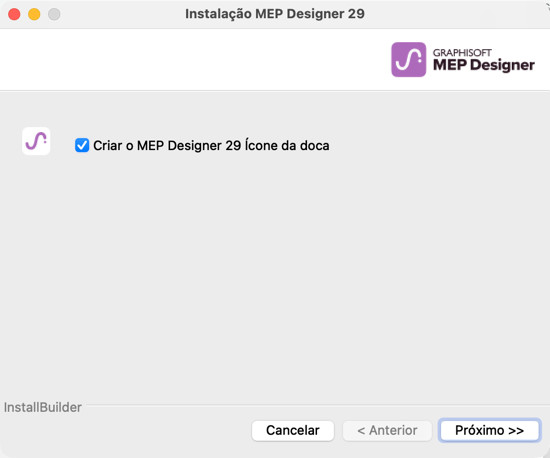Image resolution: width=550 pixels, height=458 pixels.
Task: Click the small MEP Designer dock icon
Action: coord(36,141)
